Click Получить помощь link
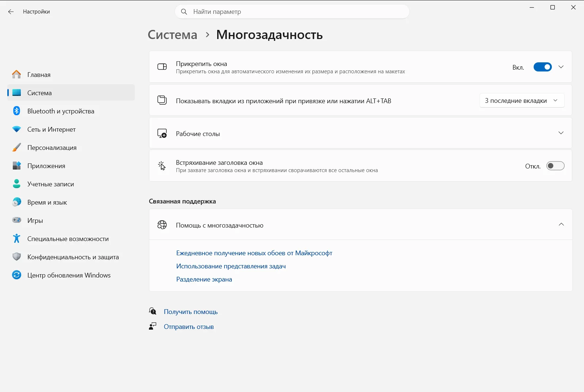The image size is (584, 392). [x=191, y=312]
